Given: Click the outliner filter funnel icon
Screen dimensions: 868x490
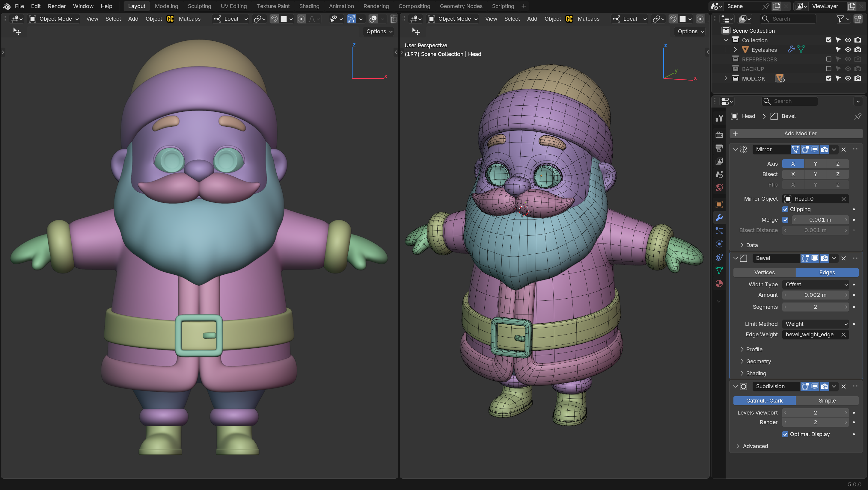Looking at the screenshot, I should click(x=840, y=19).
